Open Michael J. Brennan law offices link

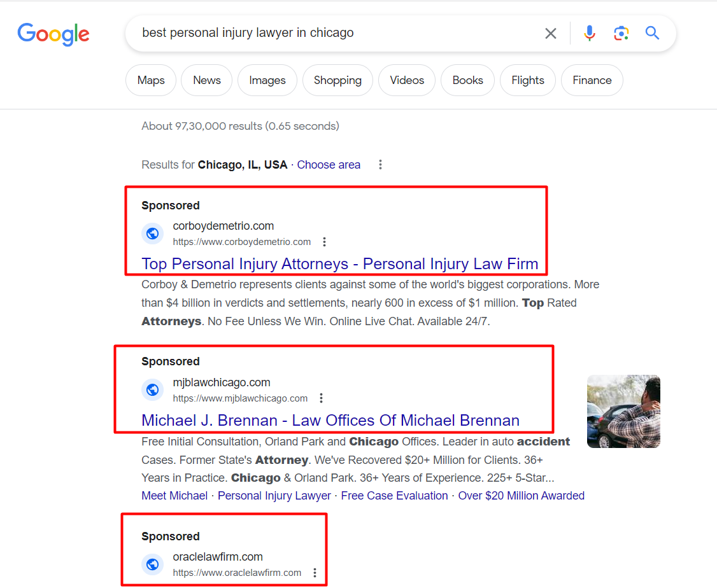pyautogui.click(x=330, y=420)
